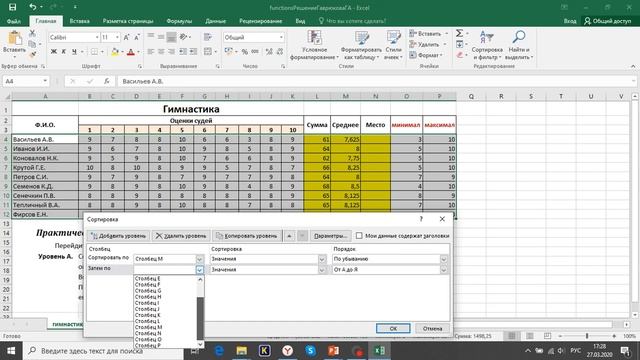
Task: Open the 'По убыванию' order dropdown
Action: [443, 259]
